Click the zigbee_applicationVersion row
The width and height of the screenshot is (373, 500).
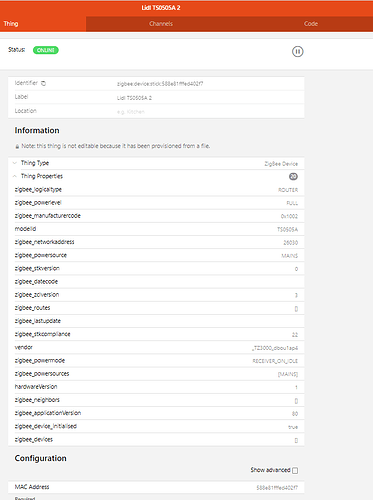(x=156, y=413)
